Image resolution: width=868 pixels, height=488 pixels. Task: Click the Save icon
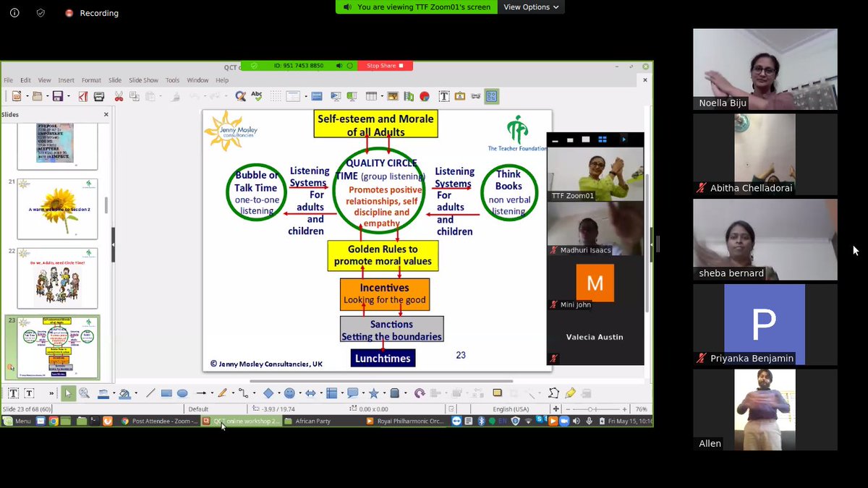(x=58, y=96)
